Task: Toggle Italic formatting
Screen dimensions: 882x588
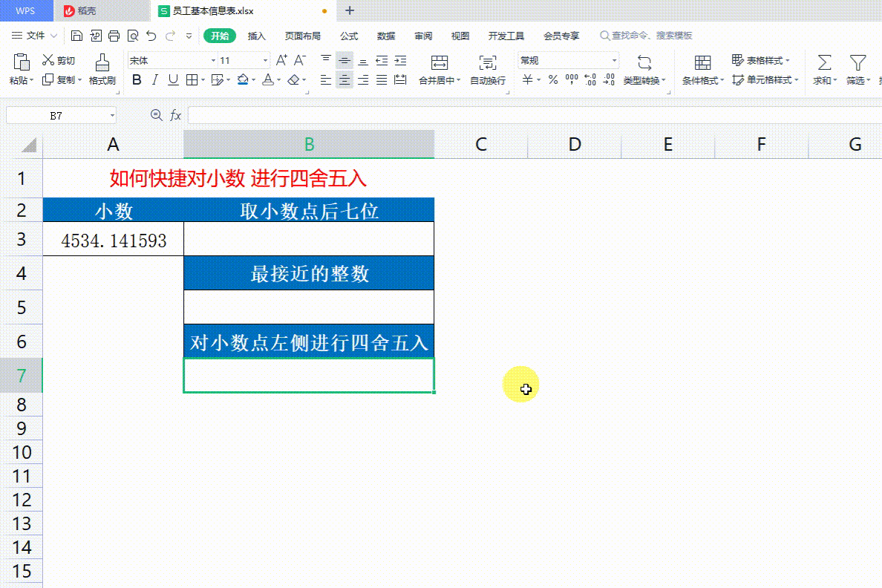Action: (154, 80)
